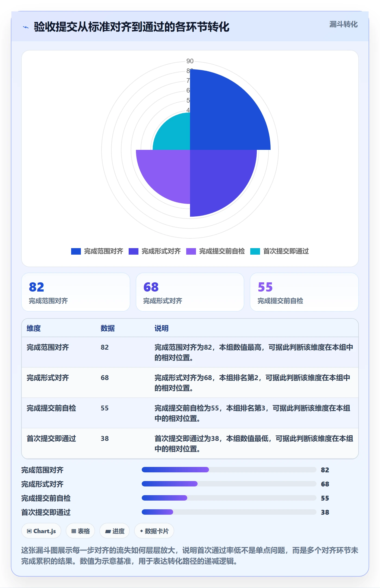The width and height of the screenshot is (380, 588).
Task: Click the value 38 in the table
Action: pos(105,438)
